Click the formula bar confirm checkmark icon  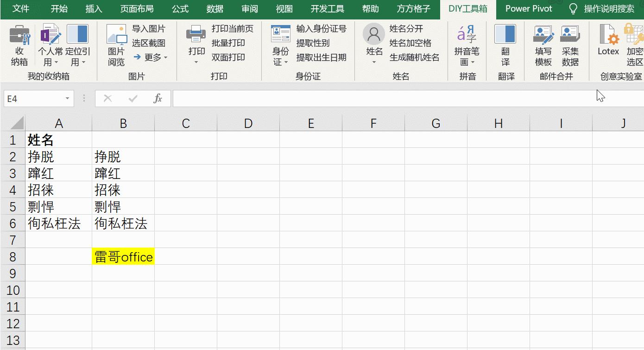133,98
